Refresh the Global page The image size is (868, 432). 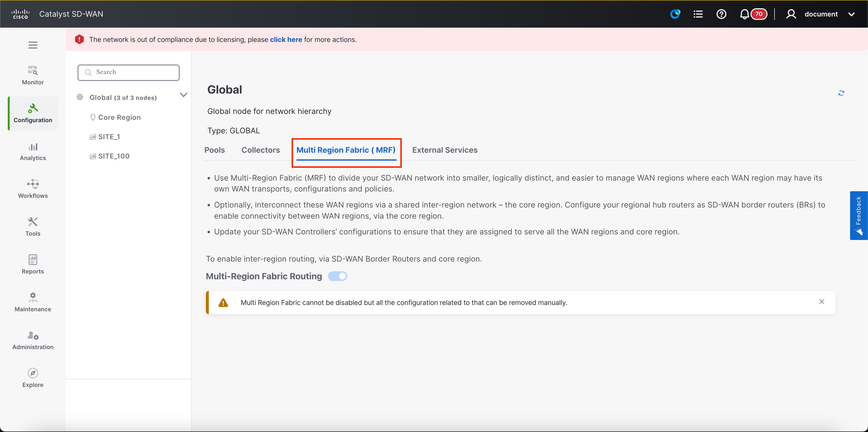pos(841,93)
